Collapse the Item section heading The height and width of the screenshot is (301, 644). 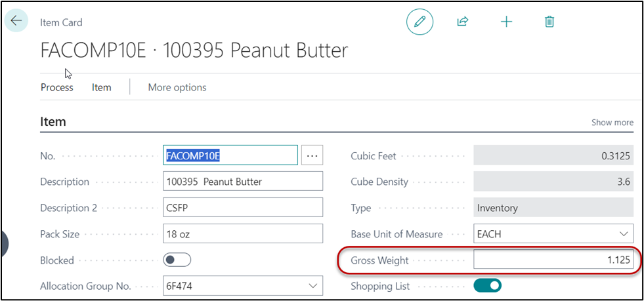pyautogui.click(x=53, y=122)
